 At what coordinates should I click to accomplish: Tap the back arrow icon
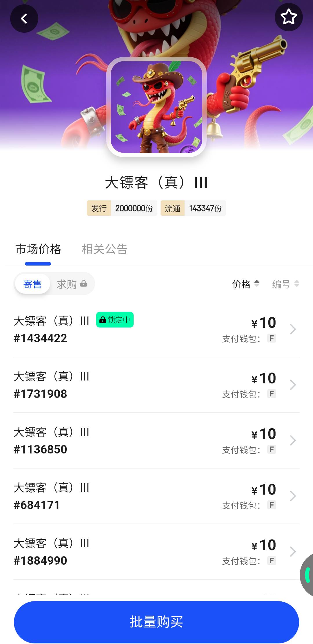pyautogui.click(x=24, y=19)
